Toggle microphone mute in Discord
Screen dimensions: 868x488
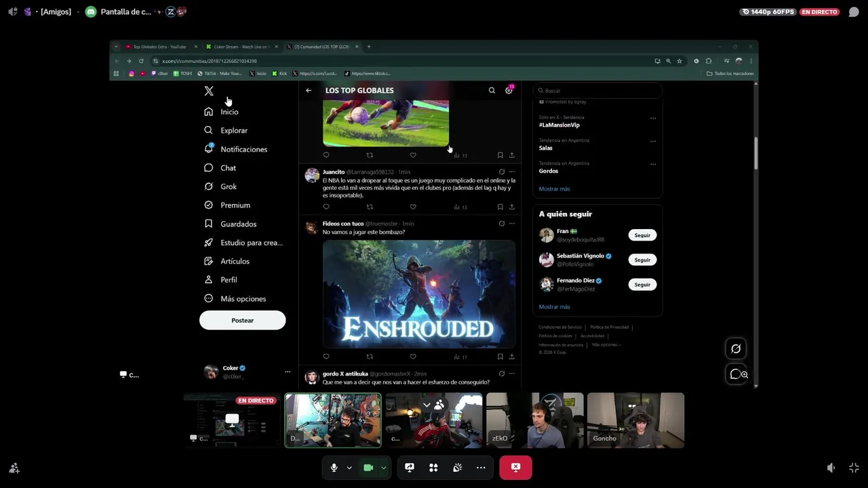[x=334, y=468]
